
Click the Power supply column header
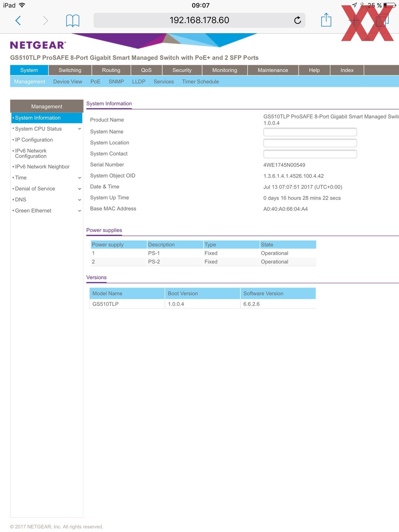pyautogui.click(x=119, y=244)
